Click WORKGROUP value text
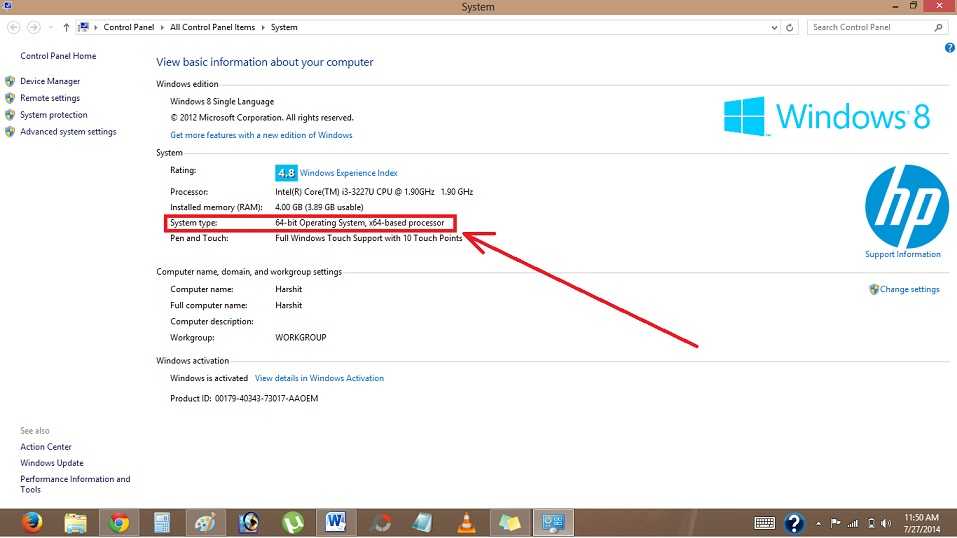The height and width of the screenshot is (538, 957). click(x=301, y=337)
